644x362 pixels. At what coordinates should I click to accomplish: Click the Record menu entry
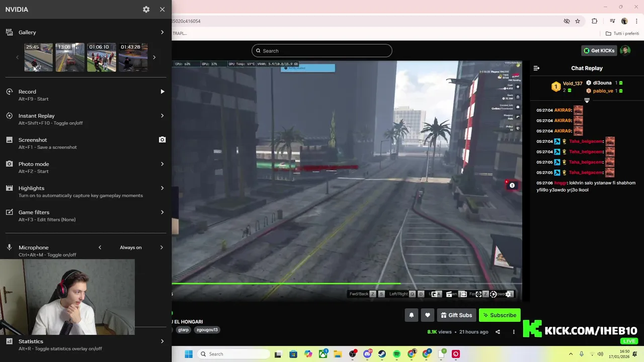[86, 95]
